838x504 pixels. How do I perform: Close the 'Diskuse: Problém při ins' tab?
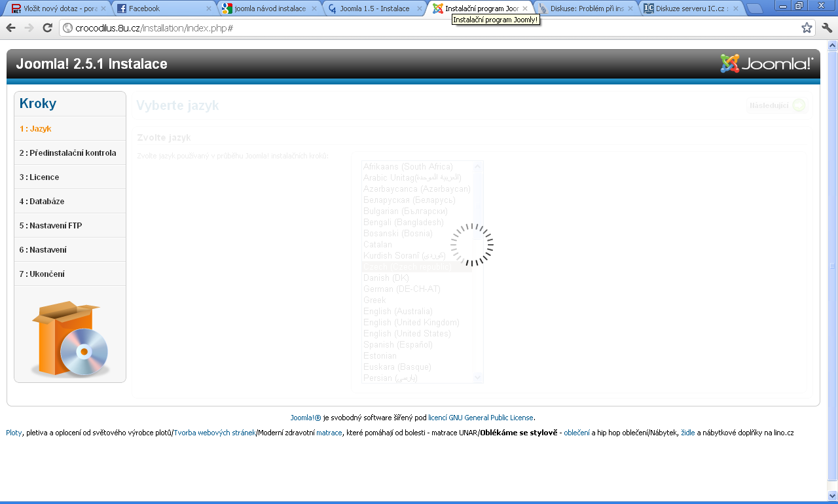630,9
